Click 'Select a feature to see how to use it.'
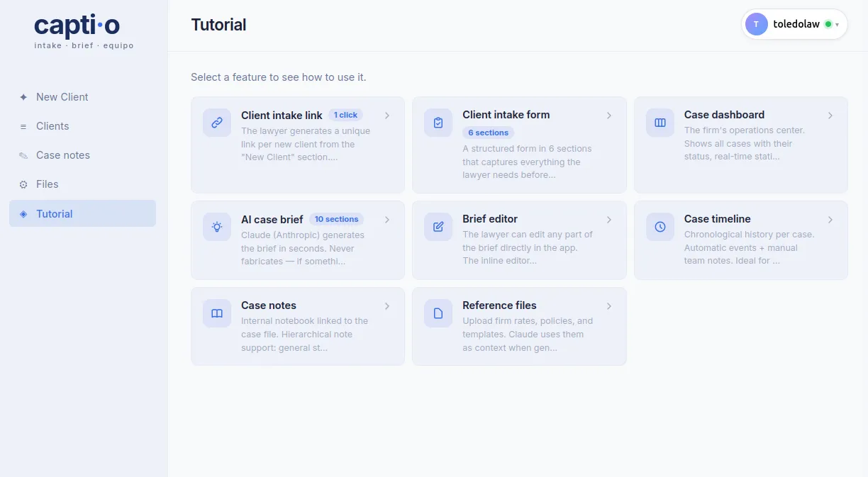This screenshot has width=868, height=477. point(279,77)
